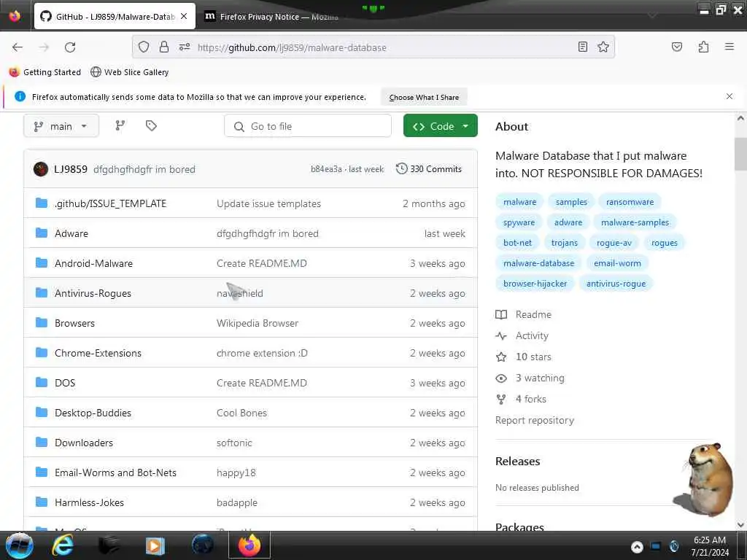Click the site padlock security icon
Viewport: 747px width, 560px height.
click(164, 47)
